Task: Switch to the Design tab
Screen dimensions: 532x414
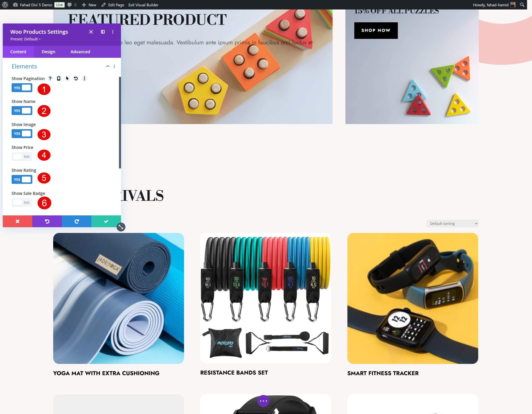Action: pyautogui.click(x=48, y=52)
